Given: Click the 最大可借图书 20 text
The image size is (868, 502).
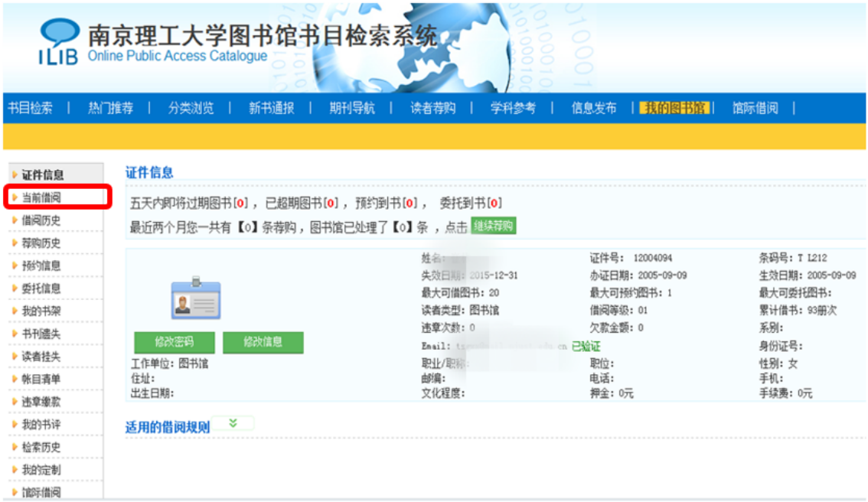Looking at the screenshot, I should tap(460, 293).
